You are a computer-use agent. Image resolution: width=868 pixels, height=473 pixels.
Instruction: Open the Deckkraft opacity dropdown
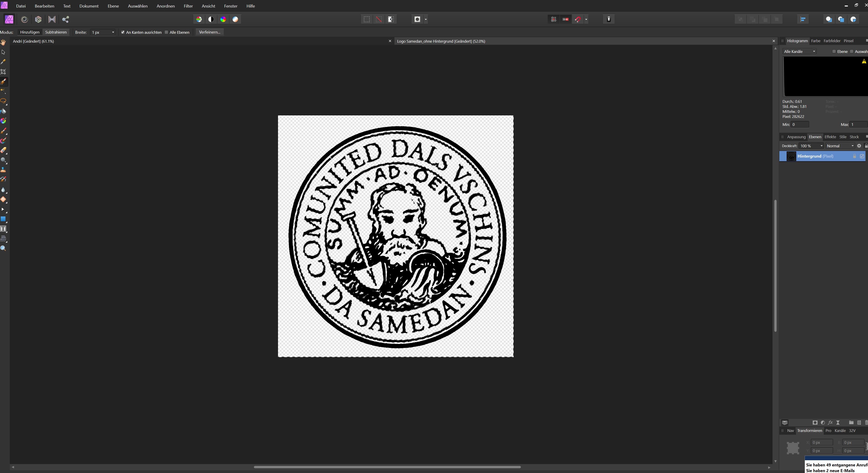click(821, 146)
